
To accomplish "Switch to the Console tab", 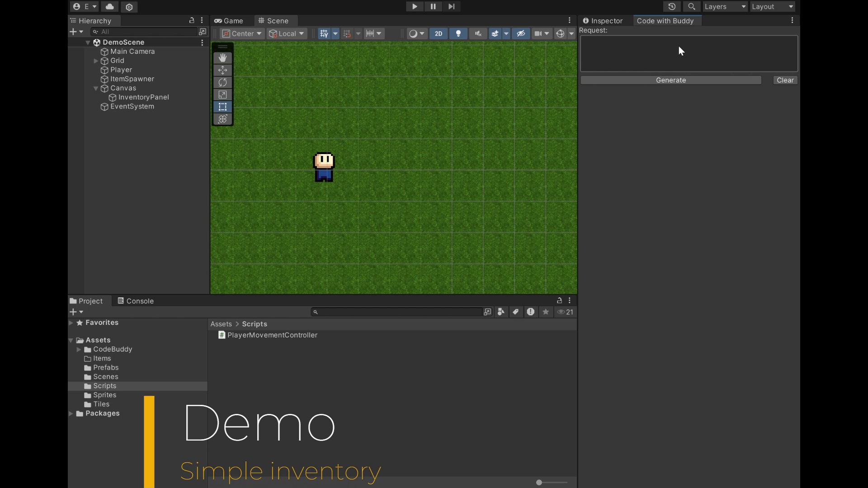I will tap(136, 301).
